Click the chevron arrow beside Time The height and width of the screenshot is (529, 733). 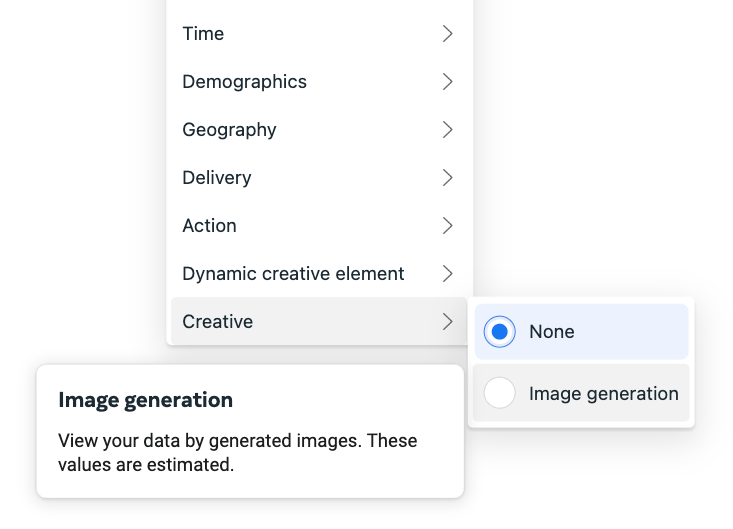click(447, 34)
